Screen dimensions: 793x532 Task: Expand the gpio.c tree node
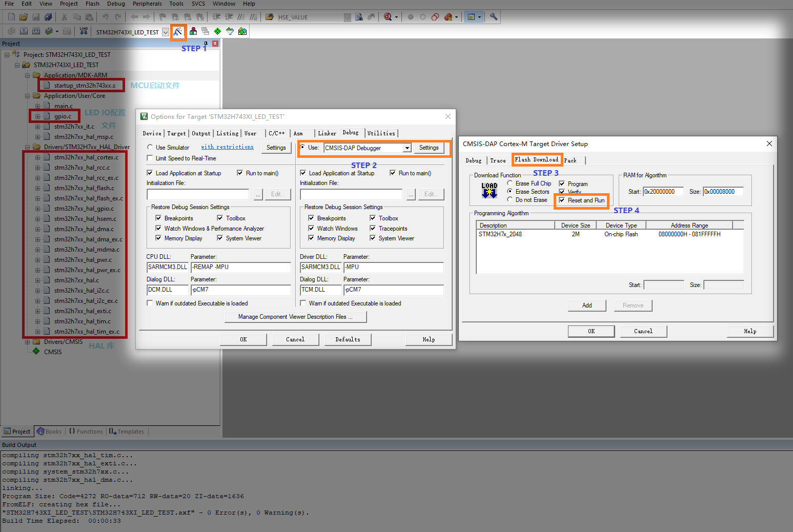[37, 116]
